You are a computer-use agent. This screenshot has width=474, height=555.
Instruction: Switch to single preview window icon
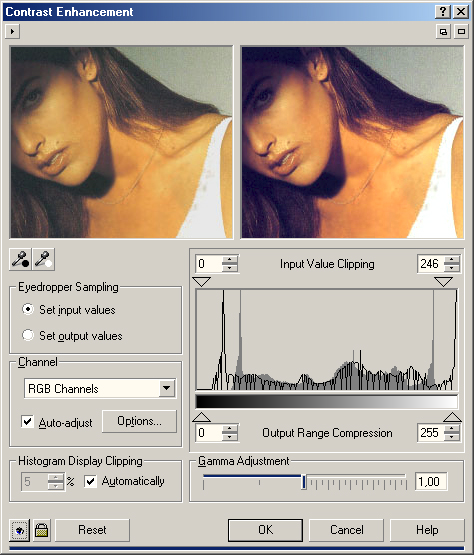[461, 32]
